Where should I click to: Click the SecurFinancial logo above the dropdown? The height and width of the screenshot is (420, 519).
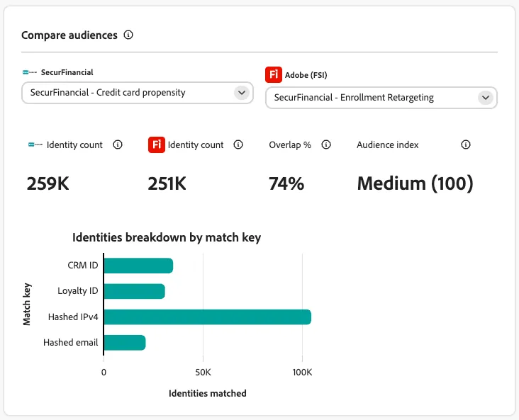(x=30, y=72)
